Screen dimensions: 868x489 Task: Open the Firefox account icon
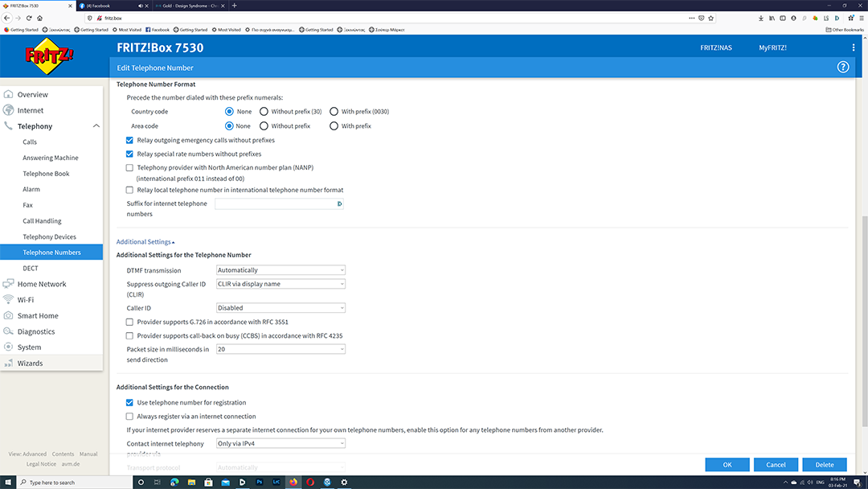(793, 18)
